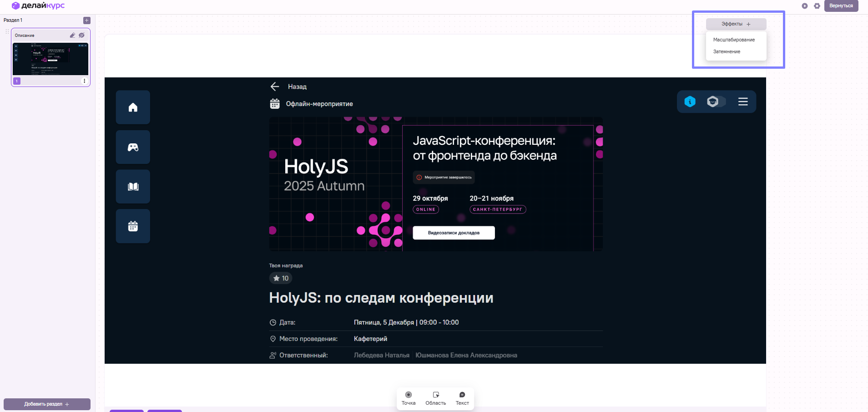This screenshot has height=412, width=868.
Task: Open settings via the header gear icon
Action: [817, 6]
